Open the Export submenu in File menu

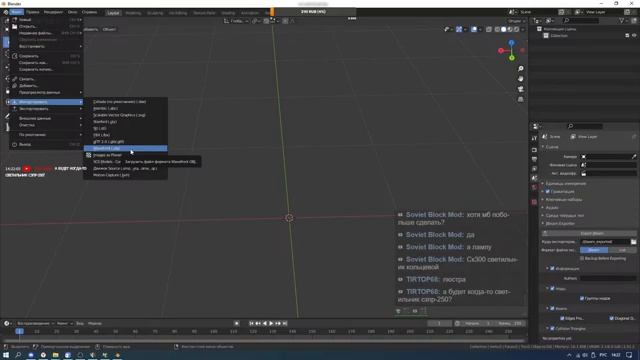[x=46, y=109]
